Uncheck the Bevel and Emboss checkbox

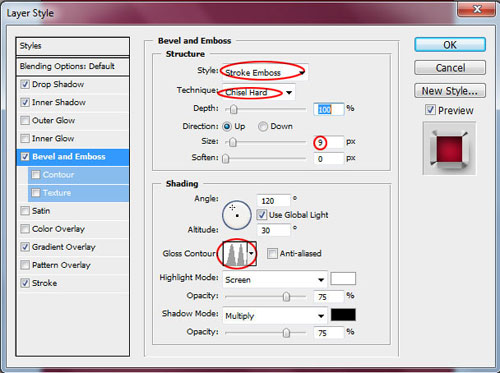25,156
